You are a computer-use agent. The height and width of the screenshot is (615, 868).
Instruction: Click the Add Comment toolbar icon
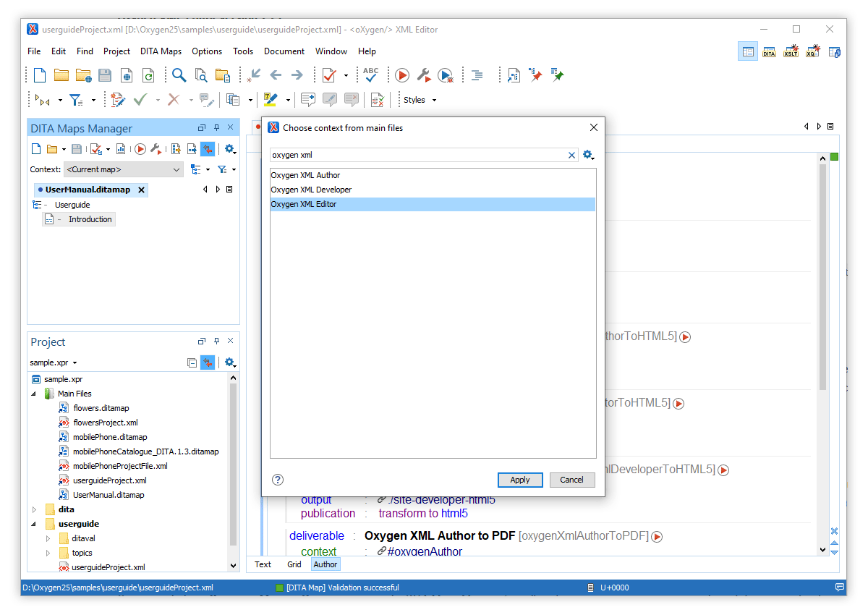point(308,100)
